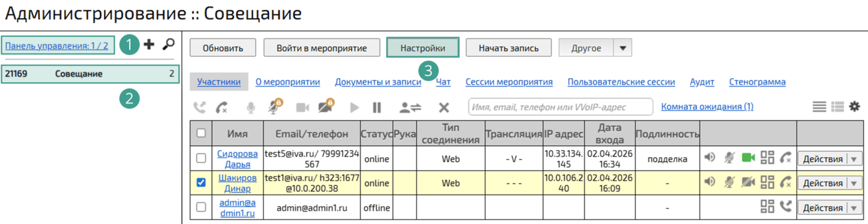The width and height of the screenshot is (868, 224).
Task: Expand Действия arrow for Сидорова Дарья
Action: (x=854, y=158)
